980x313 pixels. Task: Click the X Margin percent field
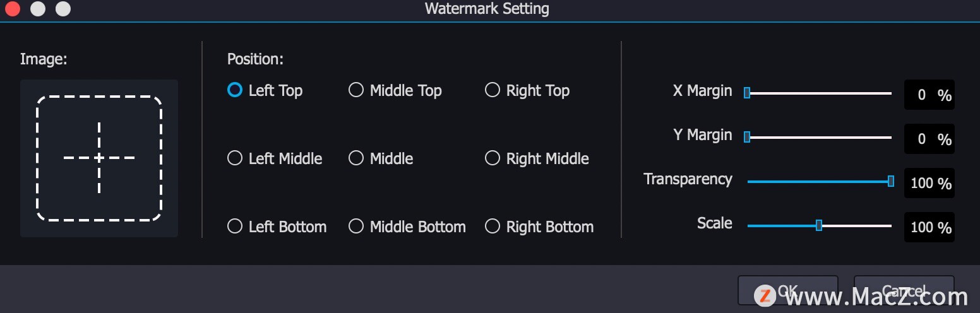pos(929,95)
